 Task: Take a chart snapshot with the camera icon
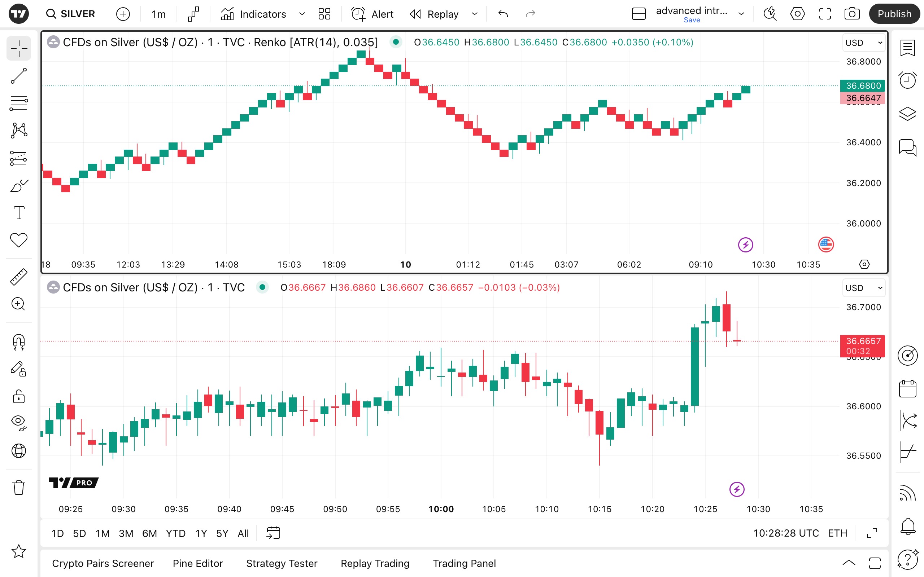(851, 14)
